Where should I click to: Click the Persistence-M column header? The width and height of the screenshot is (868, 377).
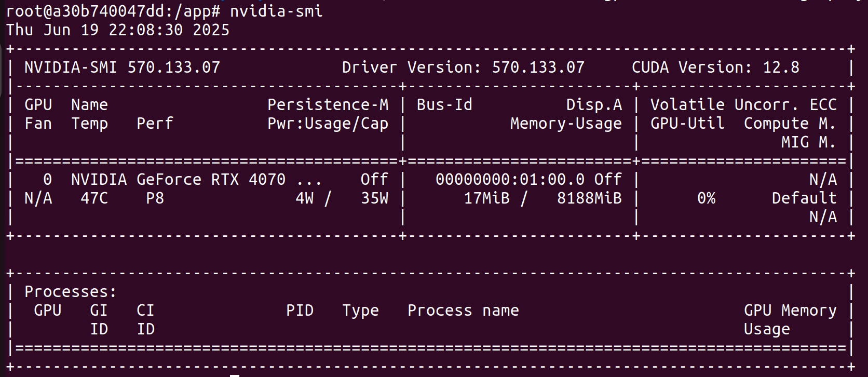click(328, 104)
